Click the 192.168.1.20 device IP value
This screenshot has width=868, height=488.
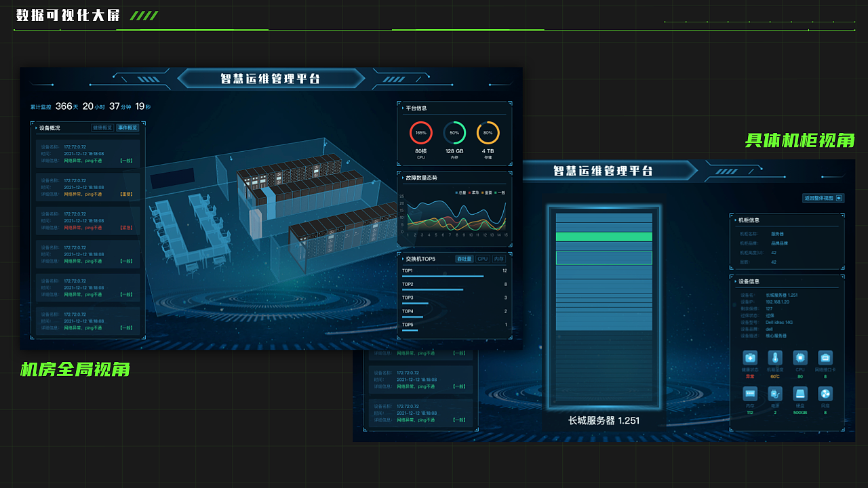click(x=777, y=302)
